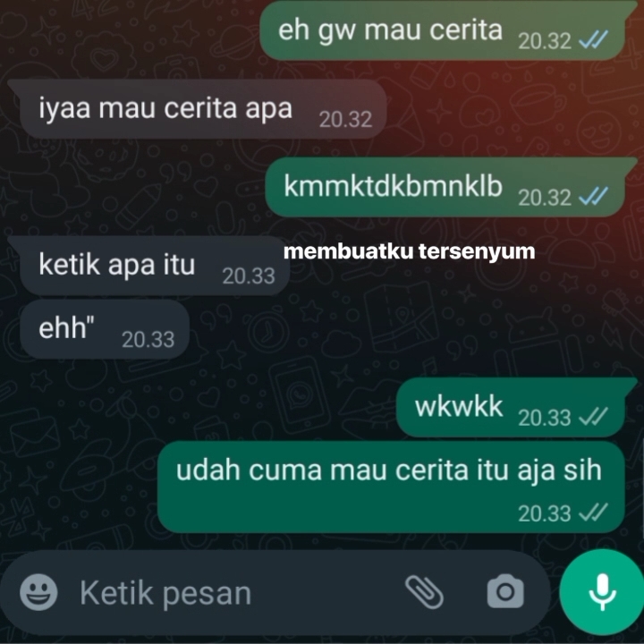Tap the 'ketik apa itu' message bubble
The image size is (644, 644).
(148, 266)
